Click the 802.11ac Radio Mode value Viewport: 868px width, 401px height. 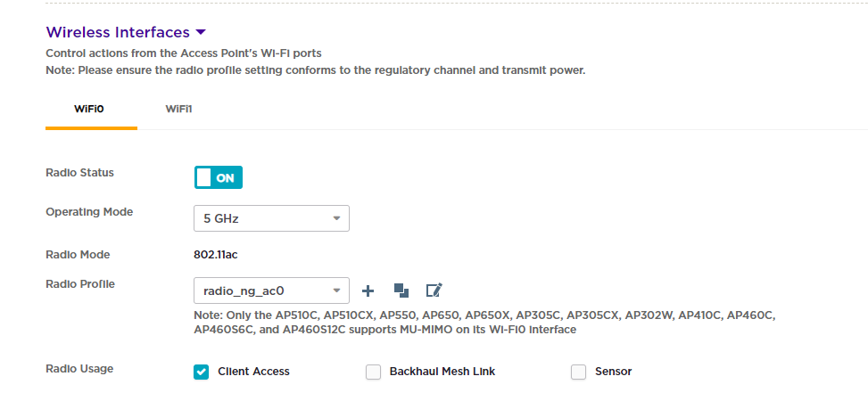pyautogui.click(x=215, y=255)
